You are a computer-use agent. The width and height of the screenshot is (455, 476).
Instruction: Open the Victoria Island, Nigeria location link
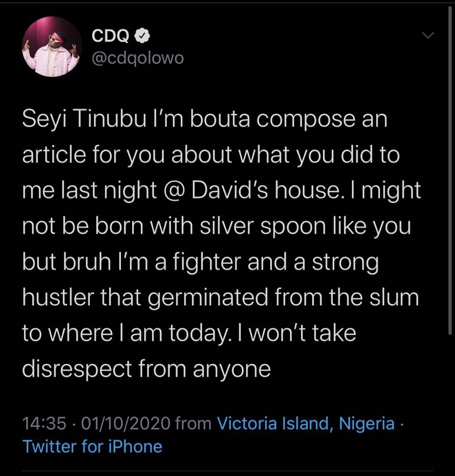(306, 424)
